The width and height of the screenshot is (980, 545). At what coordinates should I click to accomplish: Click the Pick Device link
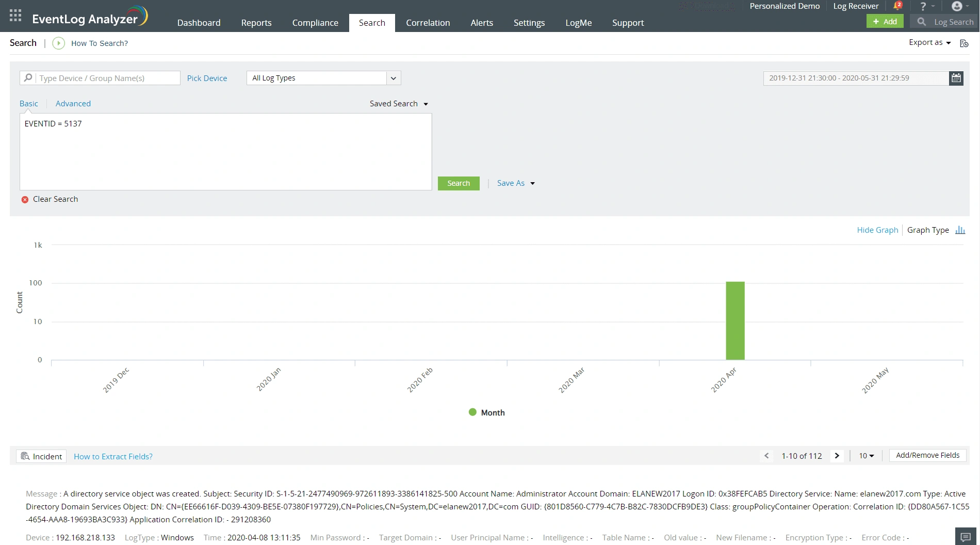click(207, 78)
